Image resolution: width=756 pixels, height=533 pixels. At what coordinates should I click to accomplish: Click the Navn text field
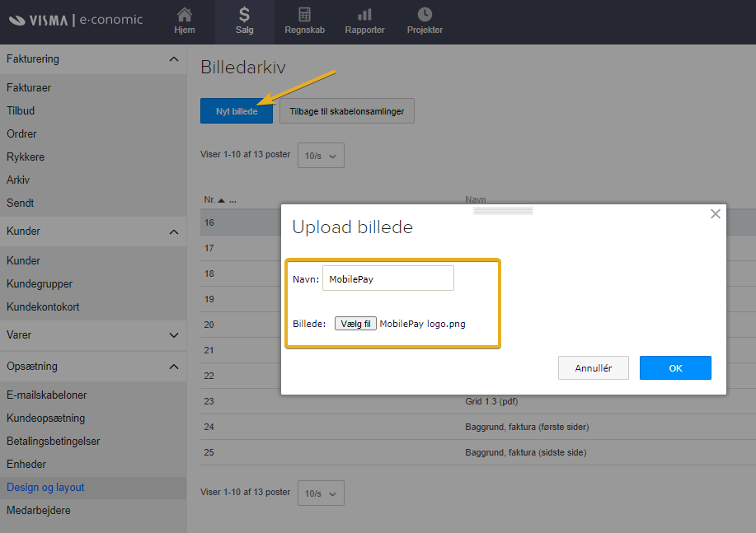pos(387,278)
